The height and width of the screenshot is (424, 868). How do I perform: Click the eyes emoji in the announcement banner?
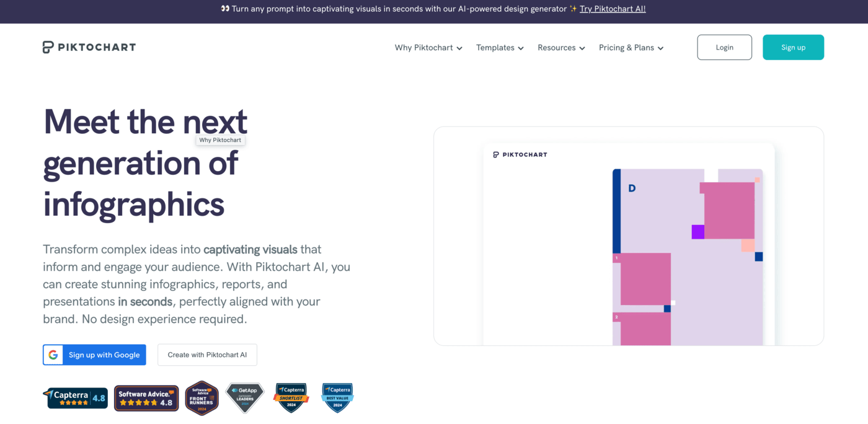(225, 9)
